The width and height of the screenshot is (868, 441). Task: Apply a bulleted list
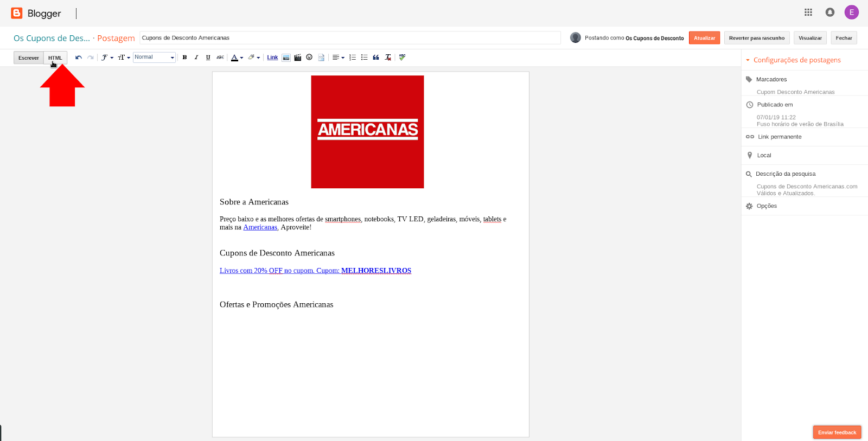[x=364, y=57]
